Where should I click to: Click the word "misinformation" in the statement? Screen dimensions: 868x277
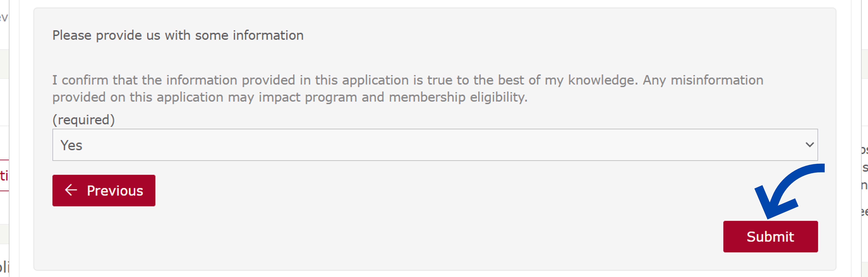click(x=717, y=80)
